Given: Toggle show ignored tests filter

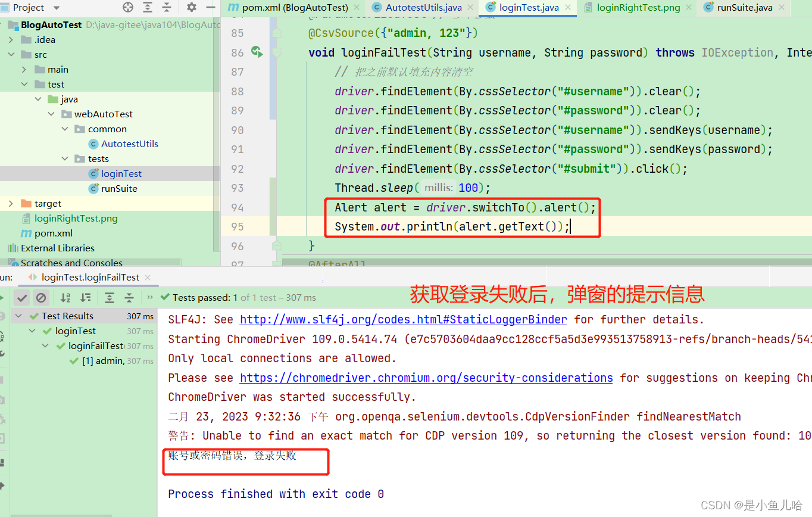Looking at the screenshot, I should pyautogui.click(x=40, y=297).
